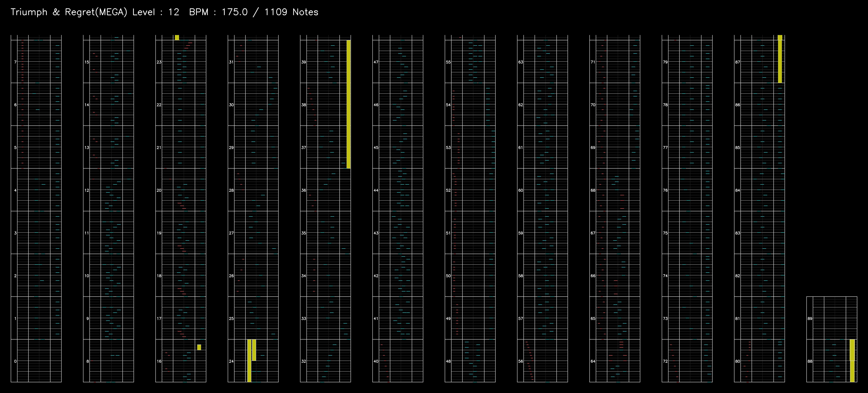The image size is (868, 393).
Task: Select measure number 63 label
Action: [x=521, y=62]
